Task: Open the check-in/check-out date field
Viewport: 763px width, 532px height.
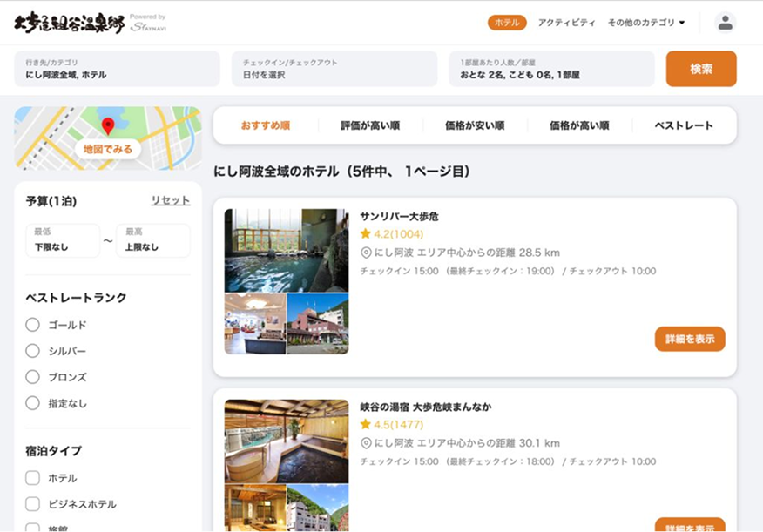Action: (x=334, y=69)
